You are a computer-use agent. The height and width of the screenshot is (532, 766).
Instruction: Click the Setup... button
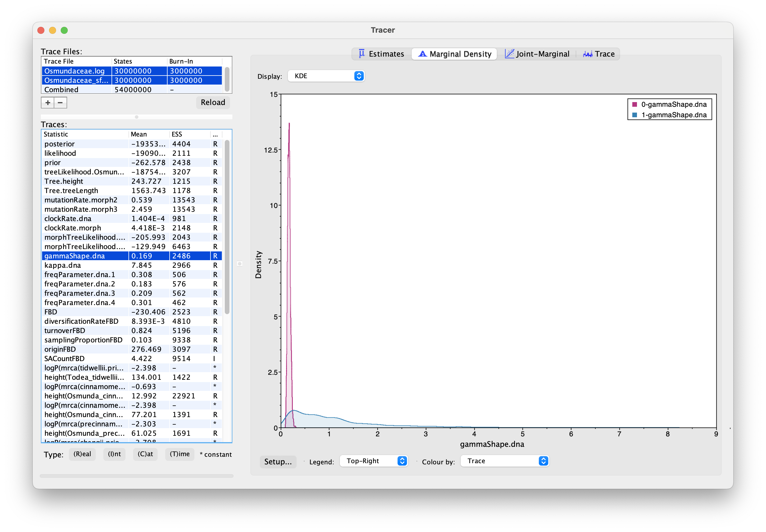coord(278,462)
